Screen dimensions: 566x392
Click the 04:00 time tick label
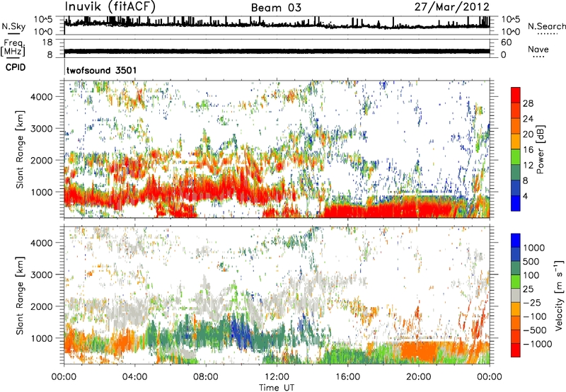click(134, 377)
